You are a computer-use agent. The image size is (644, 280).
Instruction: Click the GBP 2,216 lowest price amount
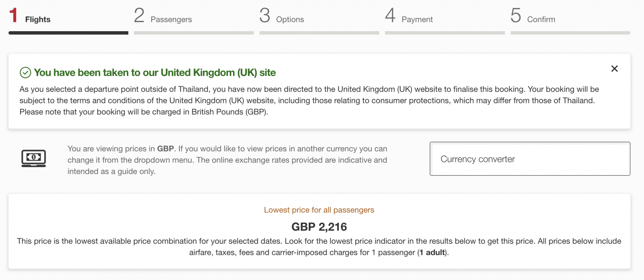tap(319, 227)
